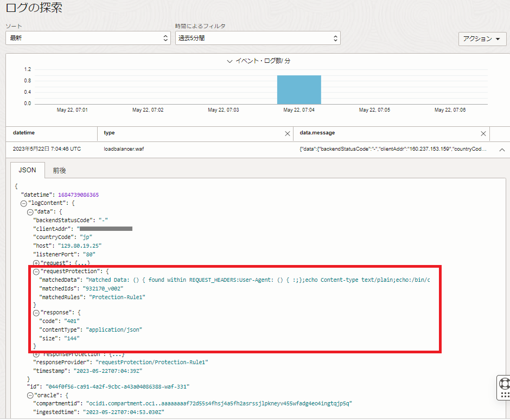The image size is (510, 420).
Task: Remove the type column with its X icon
Action: pos(288,133)
